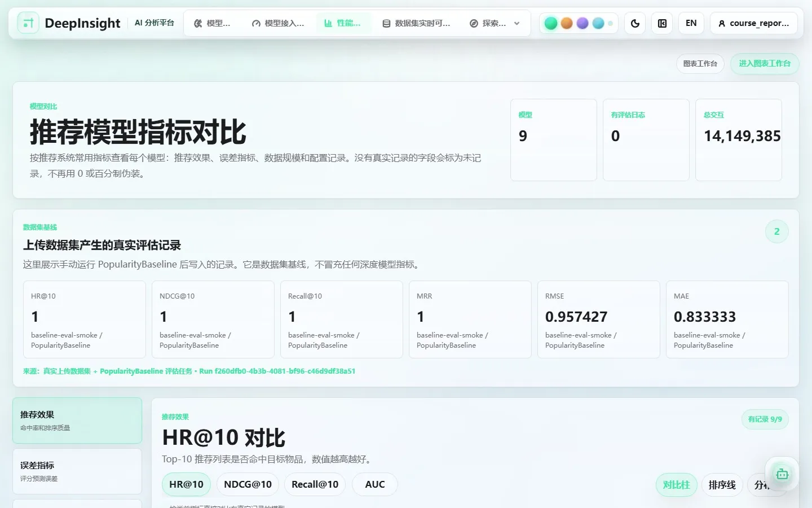Switch chart view to 排序线
The height and width of the screenshot is (508, 812).
(722, 485)
